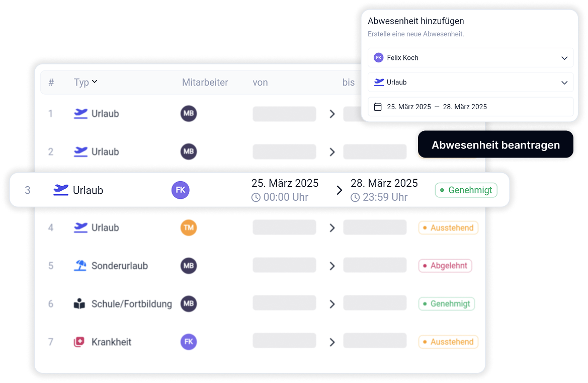Click the von column header
This screenshot has height=383, width=588.
click(260, 83)
